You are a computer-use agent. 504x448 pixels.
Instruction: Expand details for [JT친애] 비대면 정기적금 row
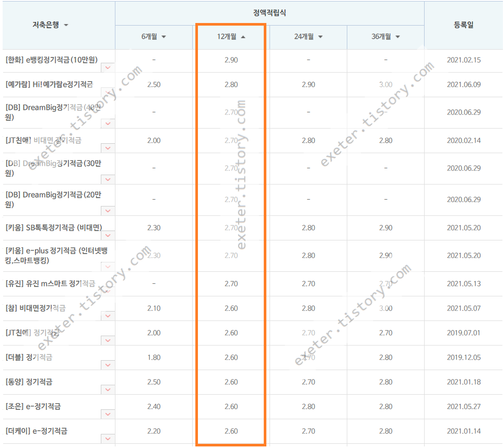click(x=108, y=148)
